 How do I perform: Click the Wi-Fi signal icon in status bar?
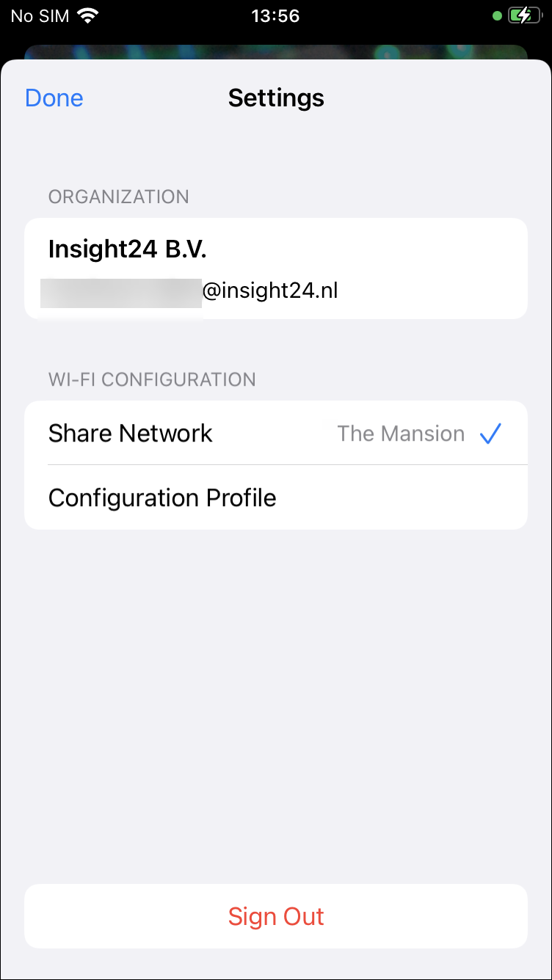[x=89, y=15]
